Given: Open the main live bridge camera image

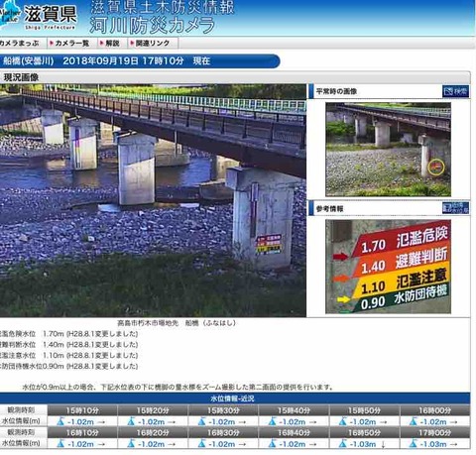Looking at the screenshot, I should 153,200.
